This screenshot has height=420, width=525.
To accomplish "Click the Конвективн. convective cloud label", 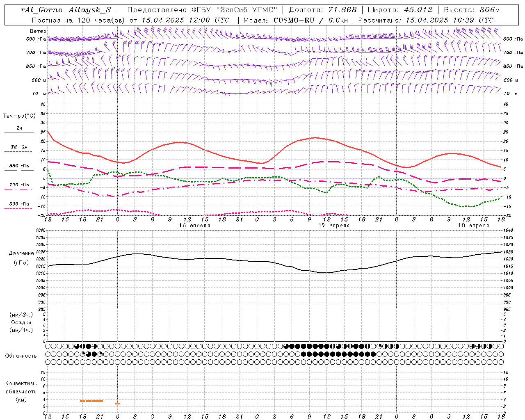I will 21,383.
